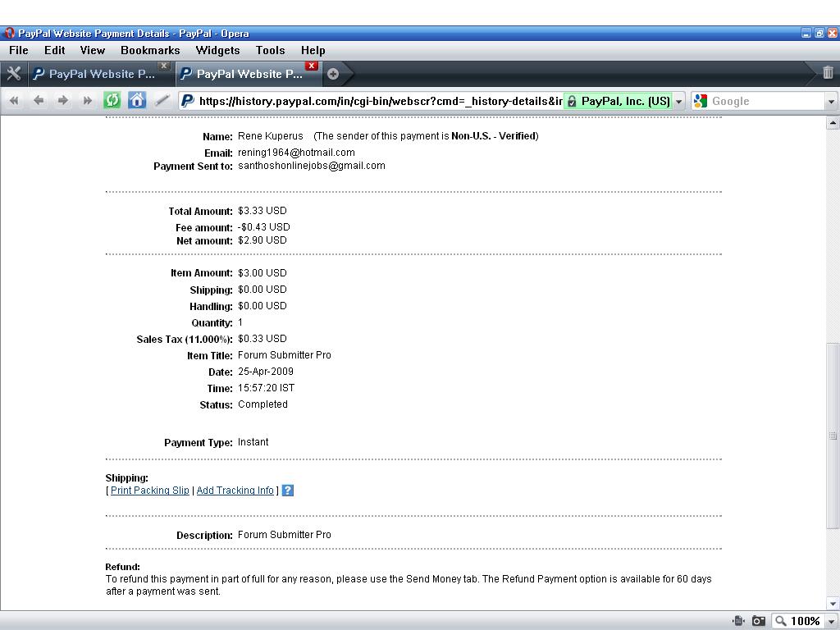Image resolution: width=840 pixels, height=630 pixels.
Task: Click the scrollbar up arrow
Action: click(833, 123)
